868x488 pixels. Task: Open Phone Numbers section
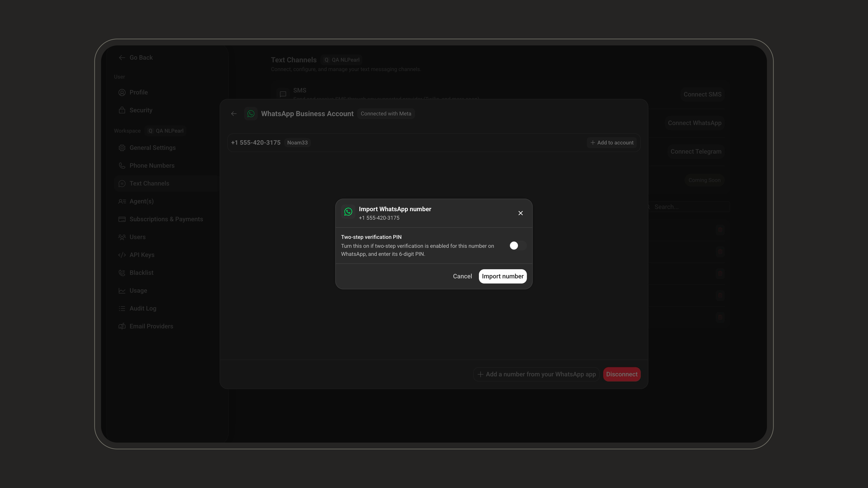(152, 166)
